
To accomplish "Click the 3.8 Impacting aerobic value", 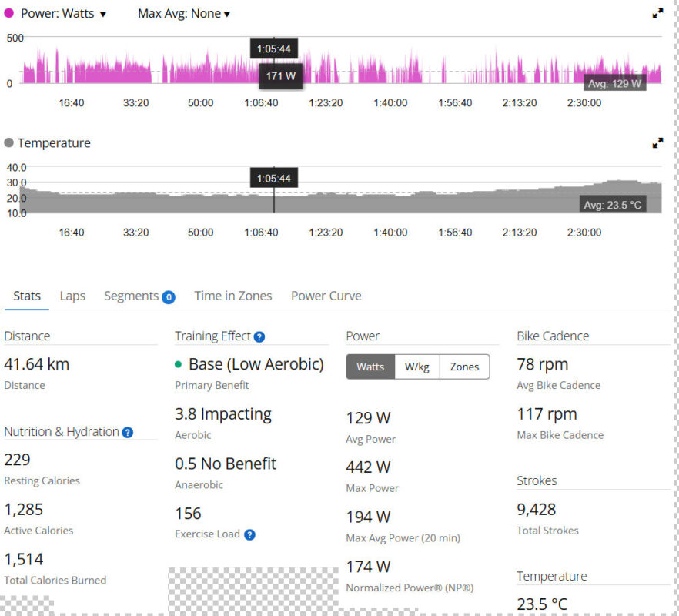I will (223, 414).
